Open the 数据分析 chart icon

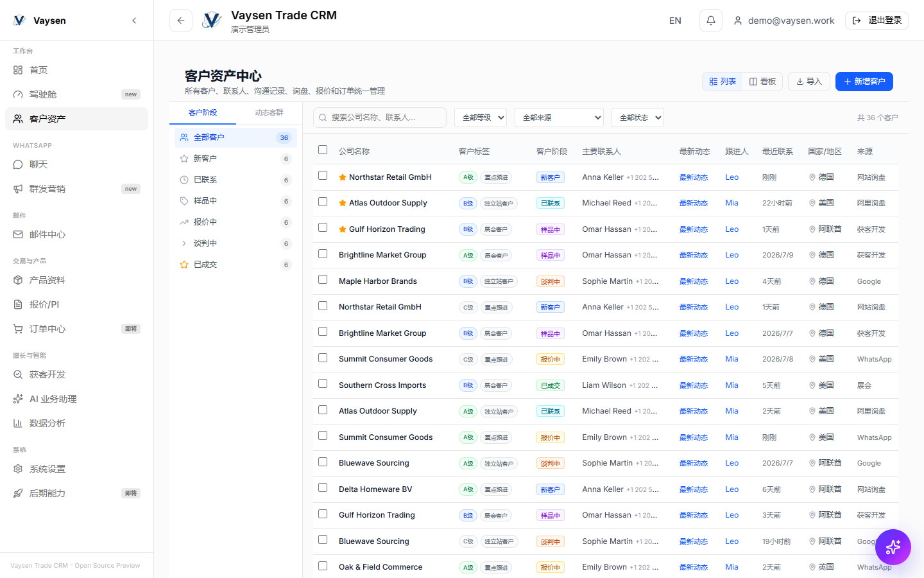click(18, 423)
